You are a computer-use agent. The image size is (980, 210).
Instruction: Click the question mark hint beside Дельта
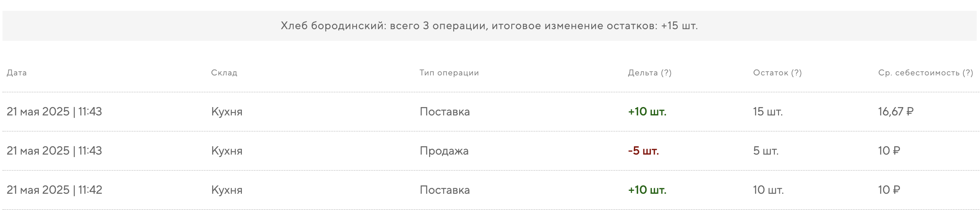(666, 73)
